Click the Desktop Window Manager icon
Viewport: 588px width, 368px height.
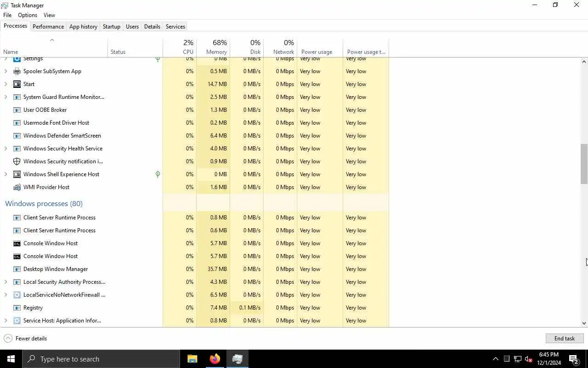point(17,269)
